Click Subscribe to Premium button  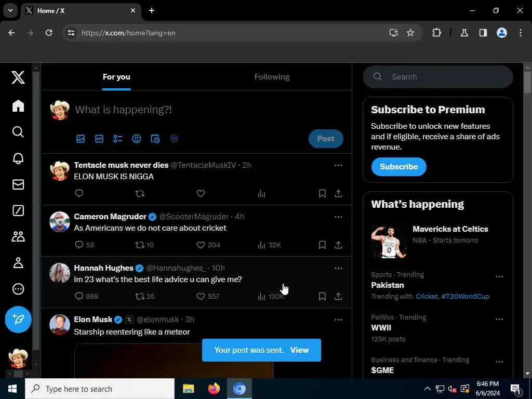point(398,167)
